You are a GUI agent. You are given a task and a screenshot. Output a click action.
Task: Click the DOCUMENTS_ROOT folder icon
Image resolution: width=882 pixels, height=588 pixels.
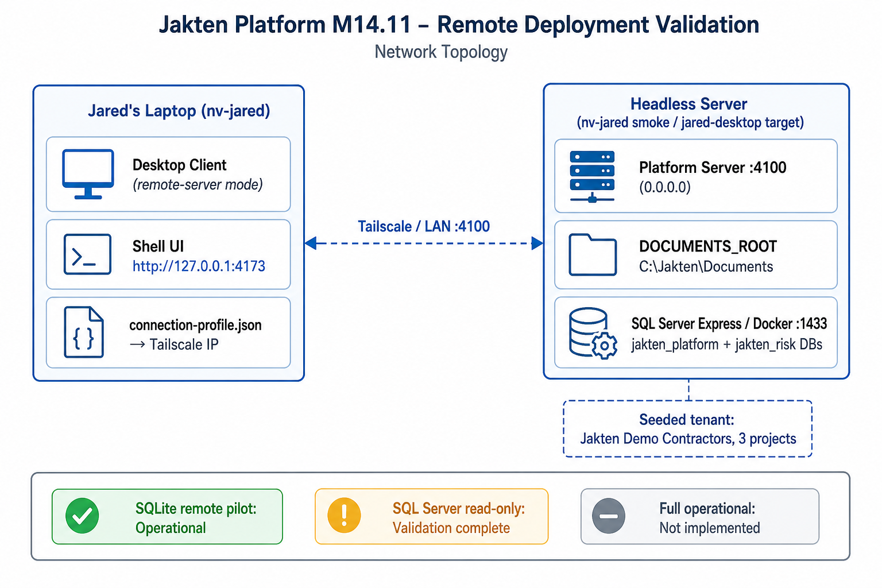(x=593, y=254)
